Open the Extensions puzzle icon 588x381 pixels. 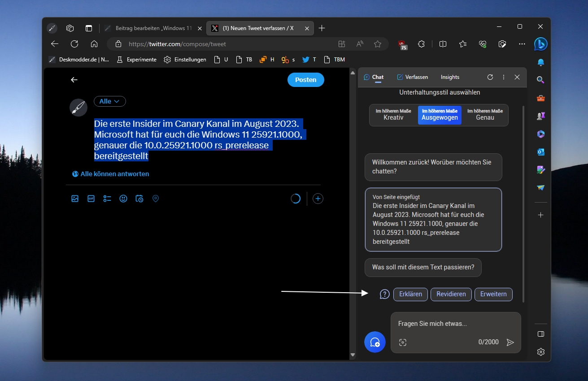tap(421, 44)
